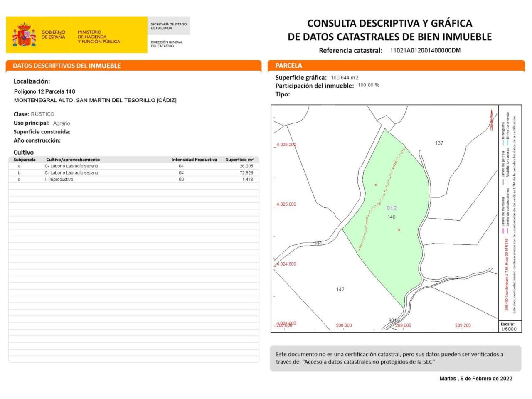Click the 4.025.000 coordinate label

pos(286,204)
